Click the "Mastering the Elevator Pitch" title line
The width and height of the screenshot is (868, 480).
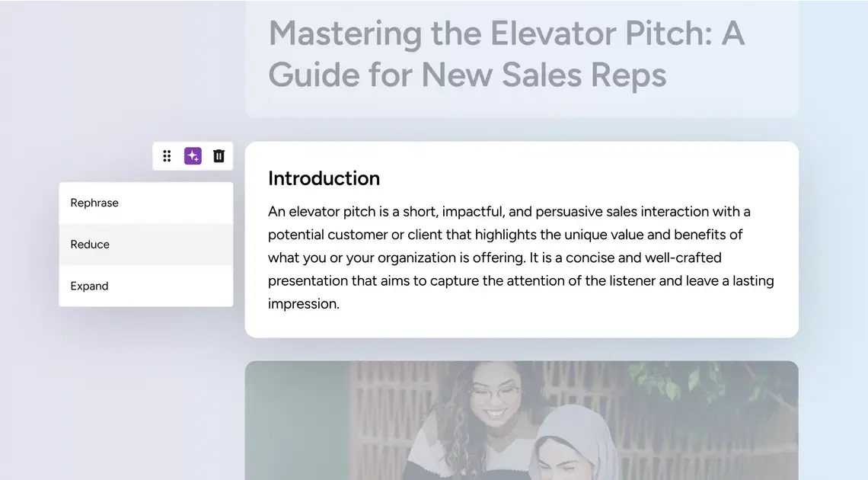click(x=506, y=34)
